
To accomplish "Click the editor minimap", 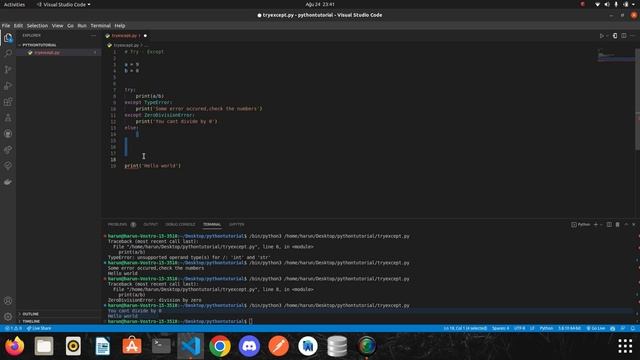I will (616, 56).
